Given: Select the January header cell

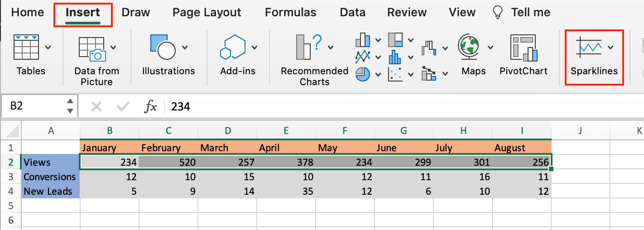Looking at the screenshot, I should pyautogui.click(x=110, y=148).
